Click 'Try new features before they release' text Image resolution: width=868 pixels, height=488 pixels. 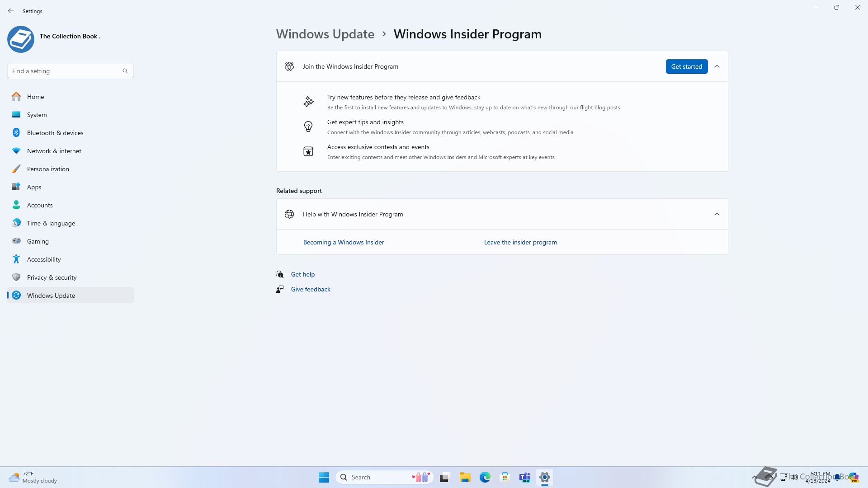(404, 97)
